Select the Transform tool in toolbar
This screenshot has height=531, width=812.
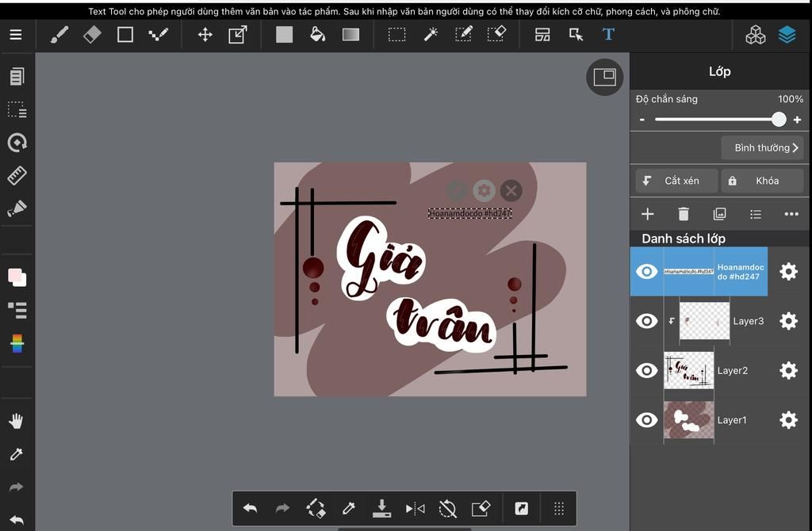click(238, 35)
